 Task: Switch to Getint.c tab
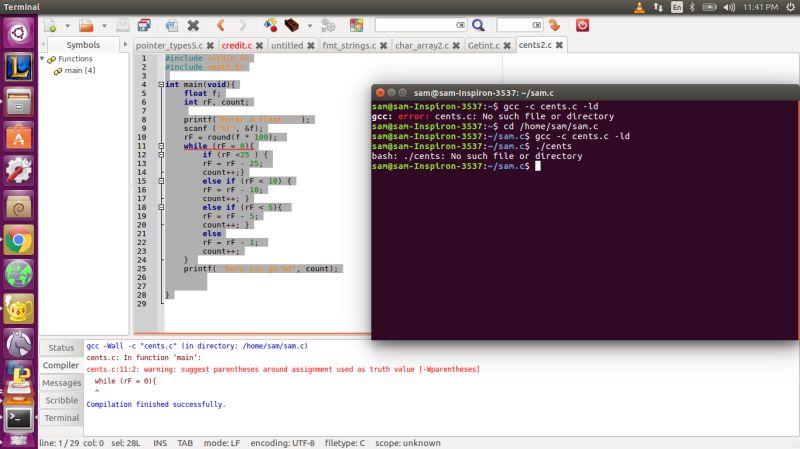tap(484, 45)
